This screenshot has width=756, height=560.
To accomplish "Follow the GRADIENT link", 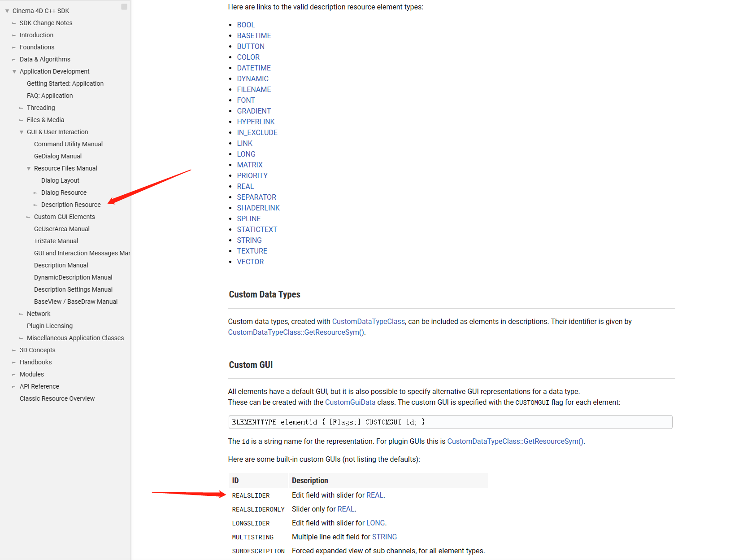I will tap(254, 111).
